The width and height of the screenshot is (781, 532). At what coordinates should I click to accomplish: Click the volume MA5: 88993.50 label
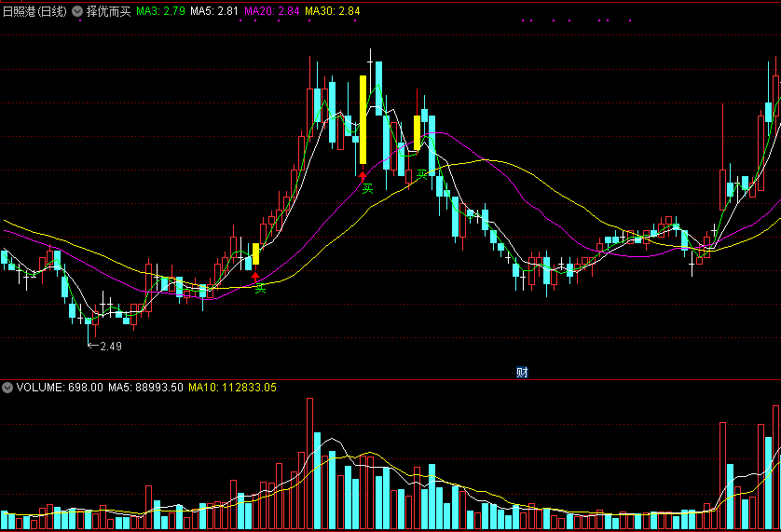click(146, 388)
